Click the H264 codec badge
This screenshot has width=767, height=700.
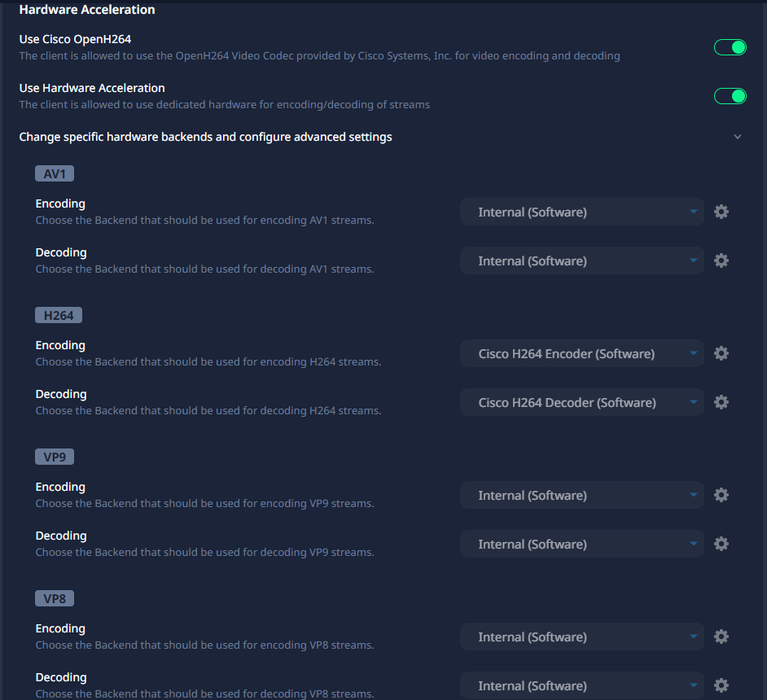click(59, 315)
